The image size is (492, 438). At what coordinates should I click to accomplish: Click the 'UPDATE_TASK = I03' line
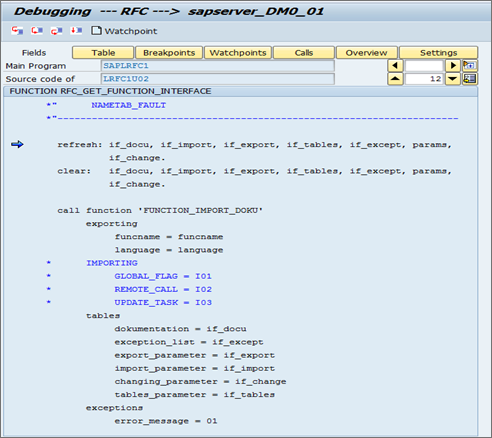pyautogui.click(x=163, y=303)
